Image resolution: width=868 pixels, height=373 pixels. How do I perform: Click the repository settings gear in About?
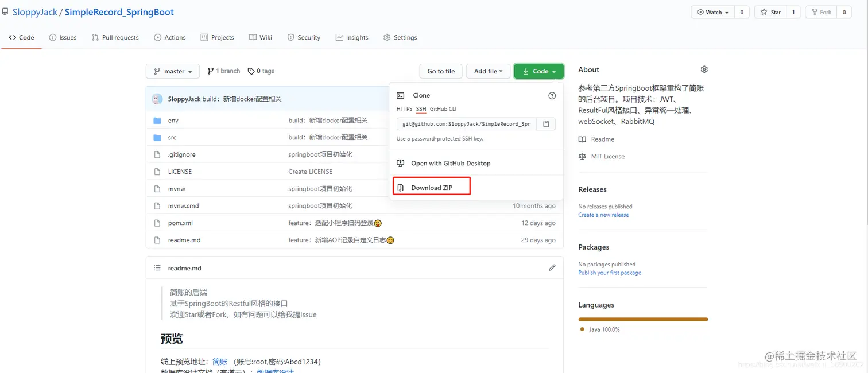[704, 69]
